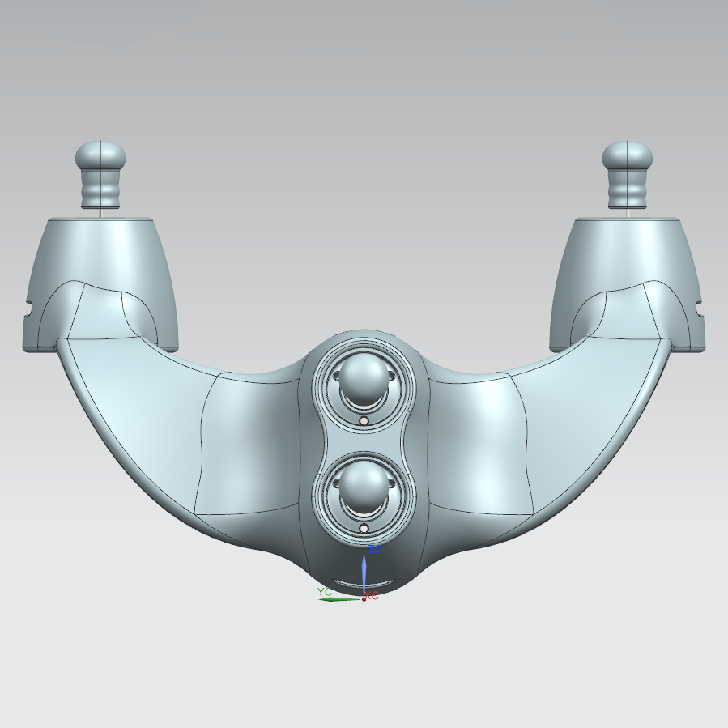This screenshot has width=728, height=728.
Task: Pick the notch on left housing edge
Action: tap(28, 308)
